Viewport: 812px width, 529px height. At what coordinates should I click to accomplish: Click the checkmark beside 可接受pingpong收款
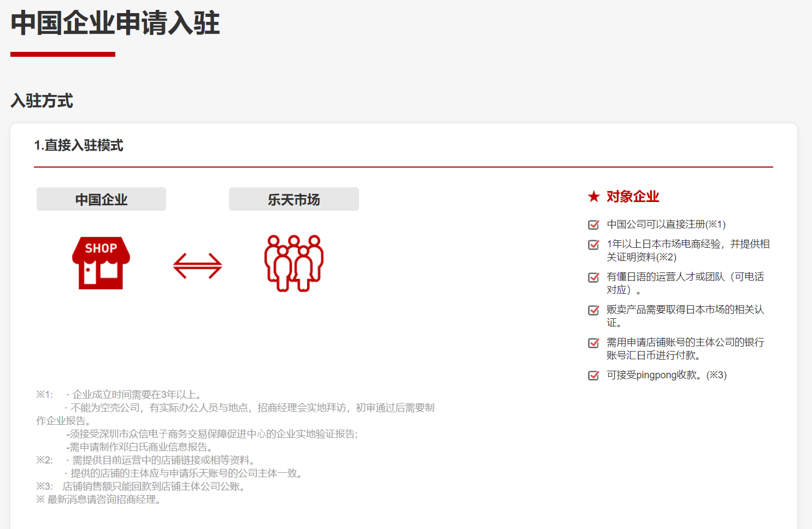click(593, 376)
